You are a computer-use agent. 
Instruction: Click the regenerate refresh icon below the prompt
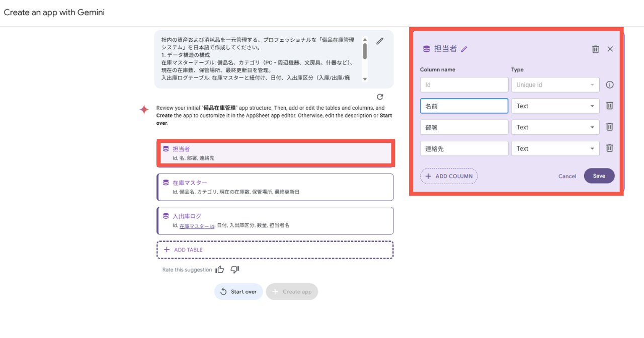tap(380, 97)
